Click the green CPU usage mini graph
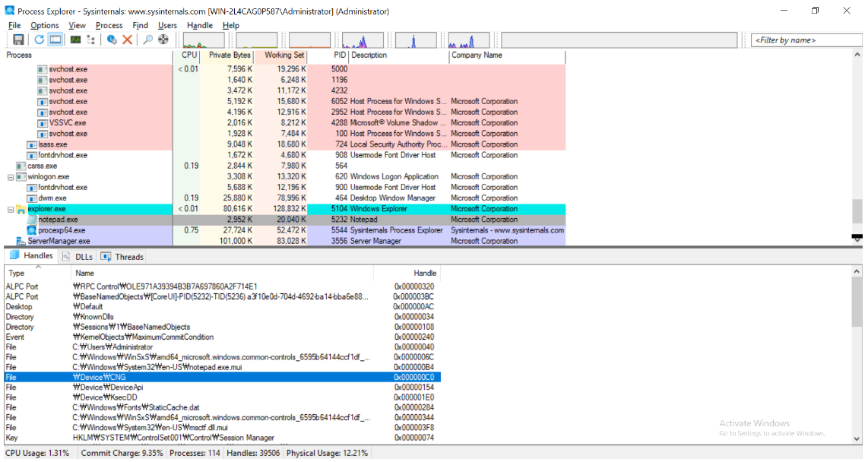This screenshot has width=868, height=462. [204, 40]
